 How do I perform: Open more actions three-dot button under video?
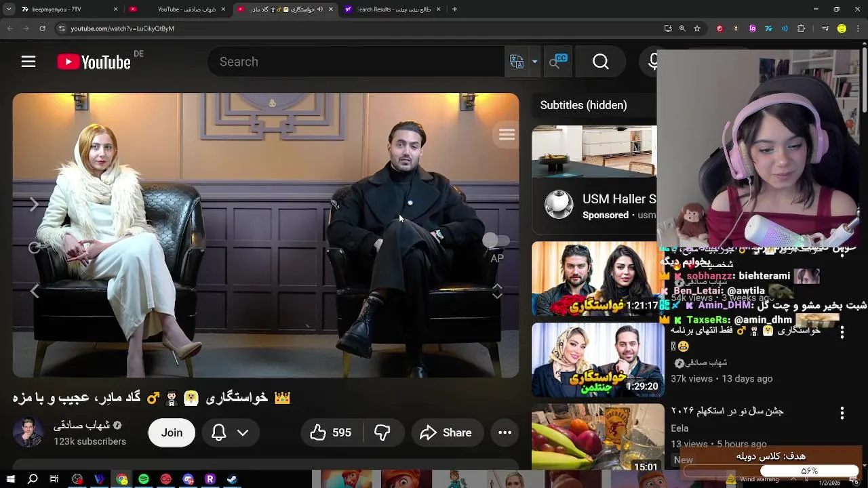[505, 432]
